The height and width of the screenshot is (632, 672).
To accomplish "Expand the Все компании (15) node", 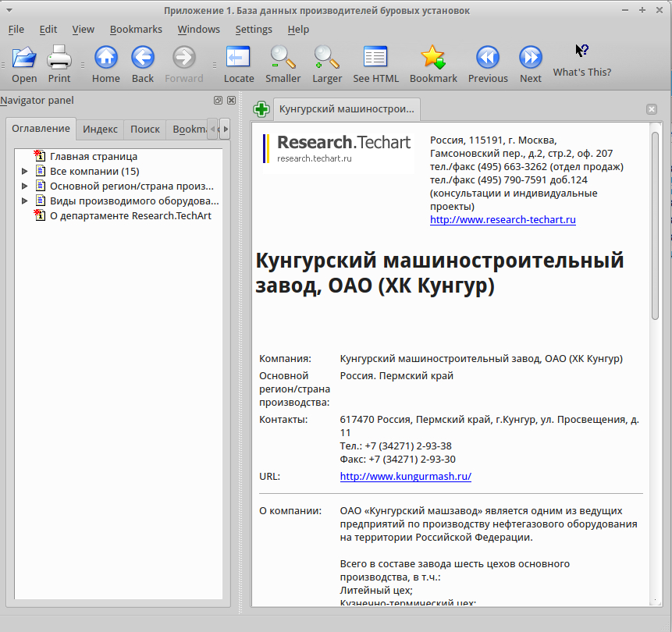I will [24, 172].
